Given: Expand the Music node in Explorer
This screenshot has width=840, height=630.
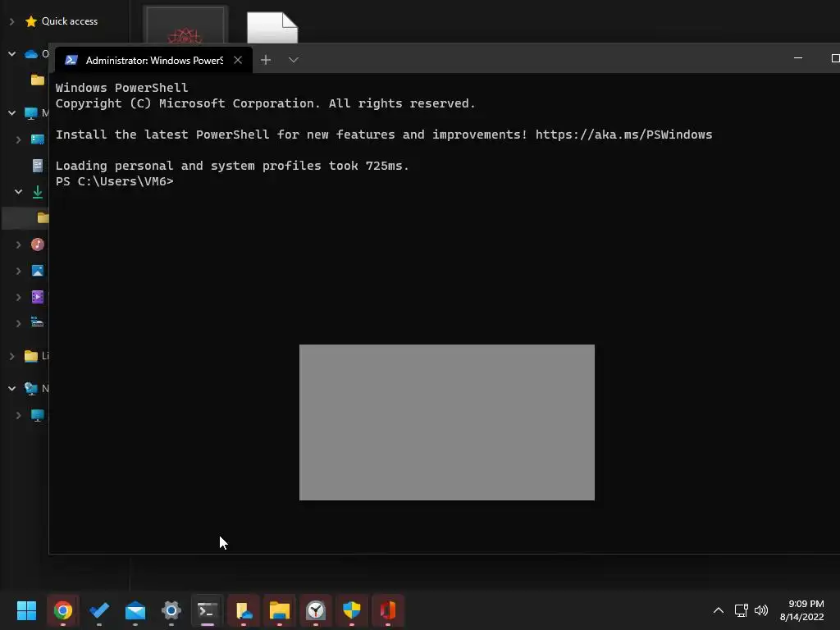Looking at the screenshot, I should [18, 244].
